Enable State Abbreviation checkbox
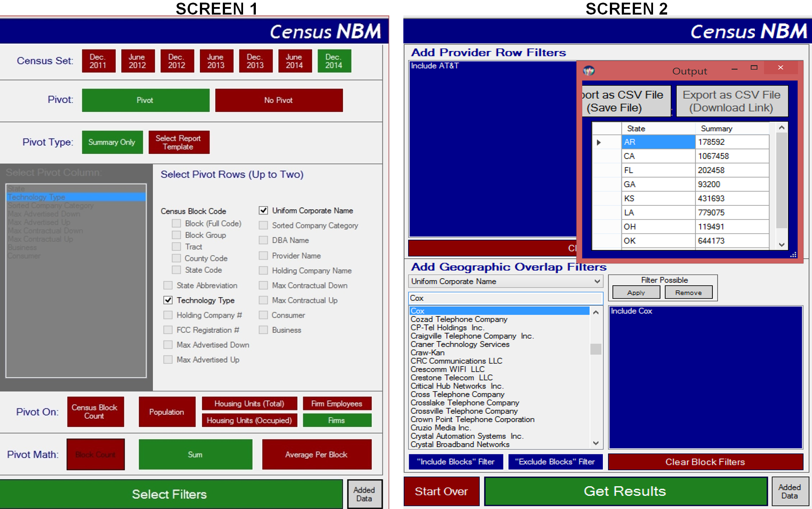812x509 pixels. 168,286
